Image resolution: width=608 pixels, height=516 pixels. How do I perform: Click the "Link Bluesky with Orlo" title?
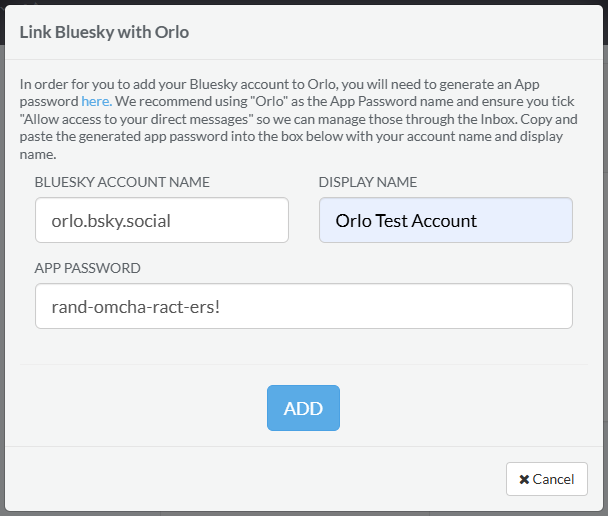coord(104,32)
